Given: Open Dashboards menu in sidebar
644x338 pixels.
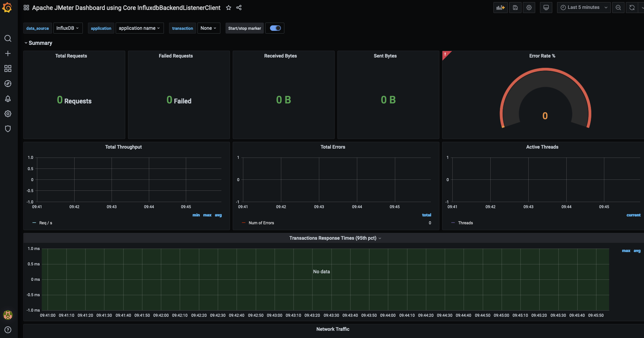Looking at the screenshot, I should pyautogui.click(x=8, y=68).
